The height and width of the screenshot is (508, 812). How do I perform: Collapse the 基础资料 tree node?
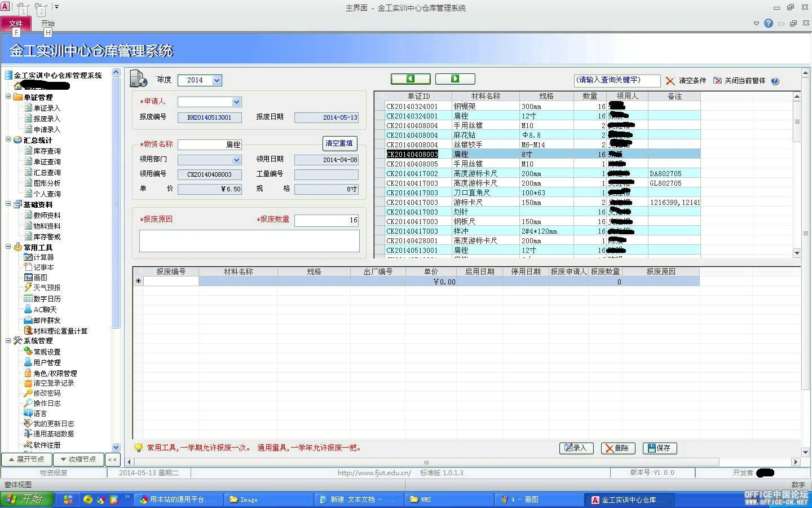click(8, 204)
